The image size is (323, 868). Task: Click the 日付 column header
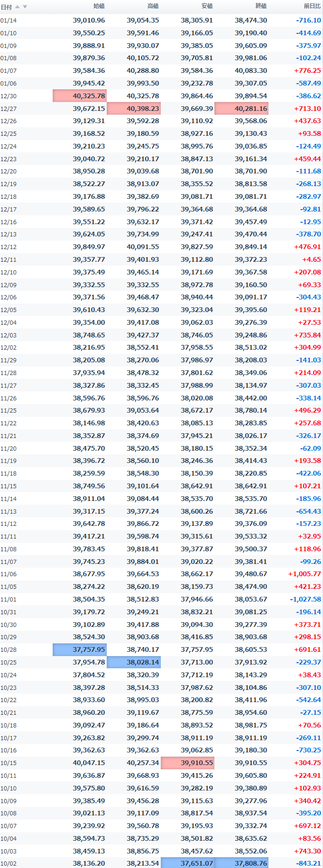click(6, 7)
